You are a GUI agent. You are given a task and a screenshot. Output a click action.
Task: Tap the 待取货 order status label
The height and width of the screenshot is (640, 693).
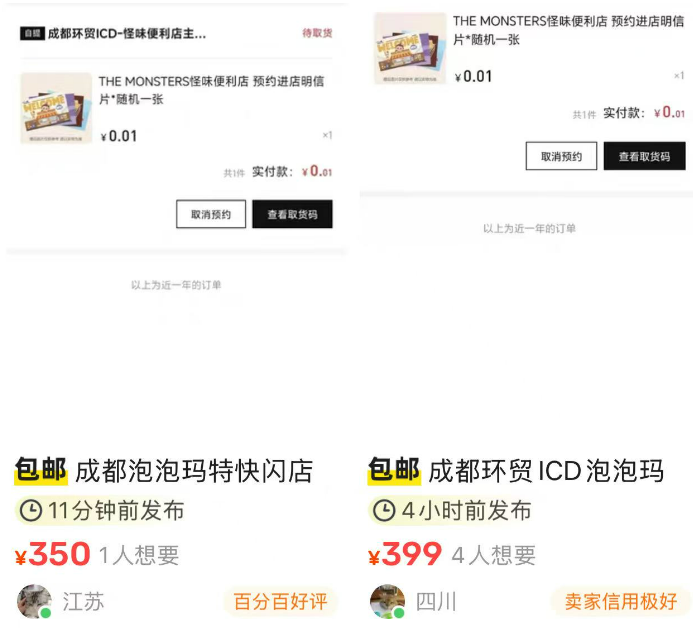tap(317, 33)
